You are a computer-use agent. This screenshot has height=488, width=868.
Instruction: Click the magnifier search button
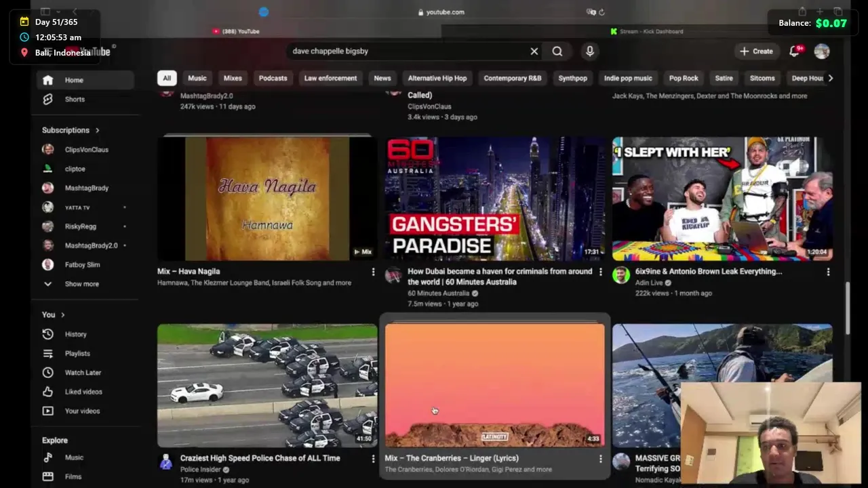557,52
